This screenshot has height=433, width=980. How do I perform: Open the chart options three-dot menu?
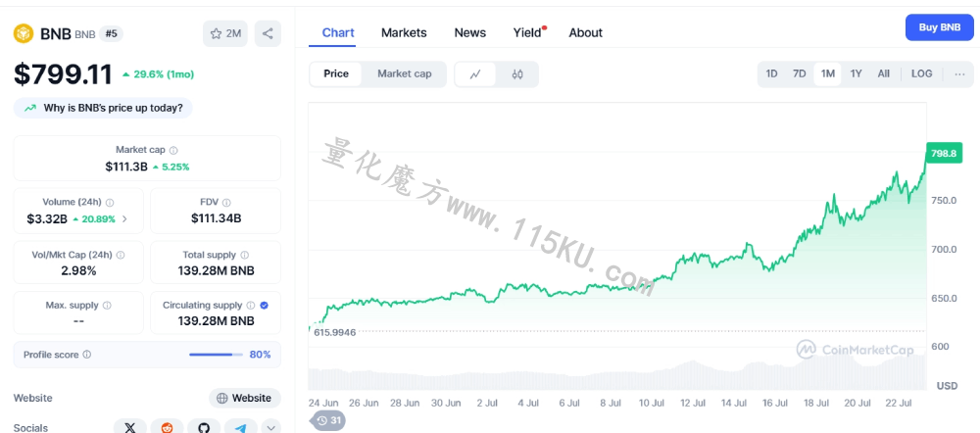tap(960, 74)
